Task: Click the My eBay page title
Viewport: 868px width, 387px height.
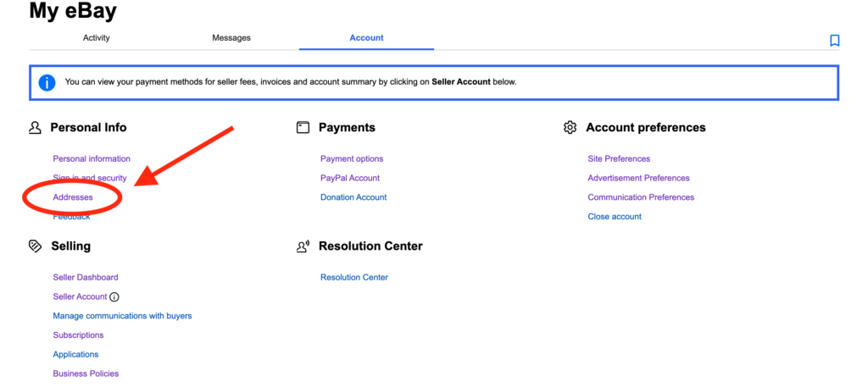Action: coord(73,11)
